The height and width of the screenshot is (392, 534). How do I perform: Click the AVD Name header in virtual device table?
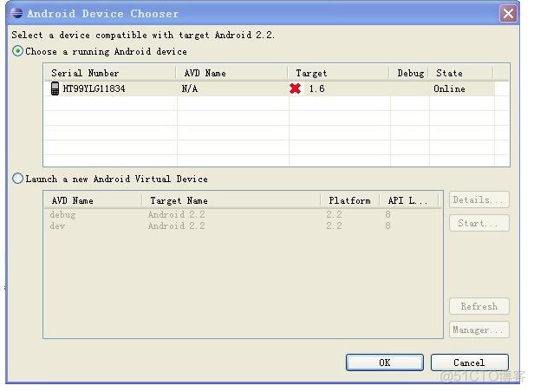93,200
